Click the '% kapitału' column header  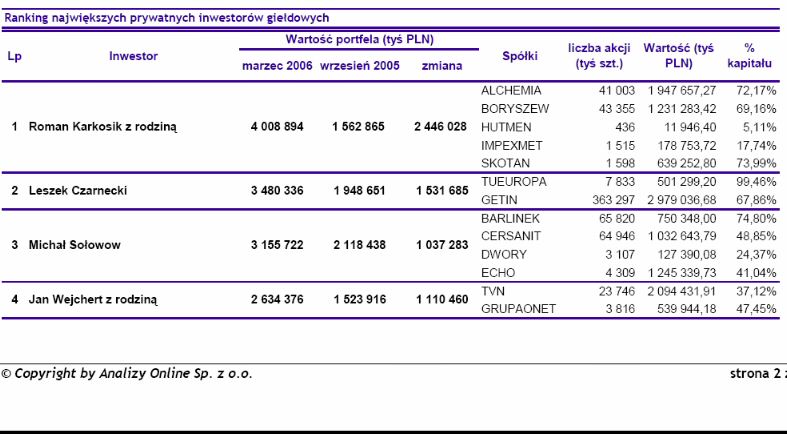click(749, 55)
